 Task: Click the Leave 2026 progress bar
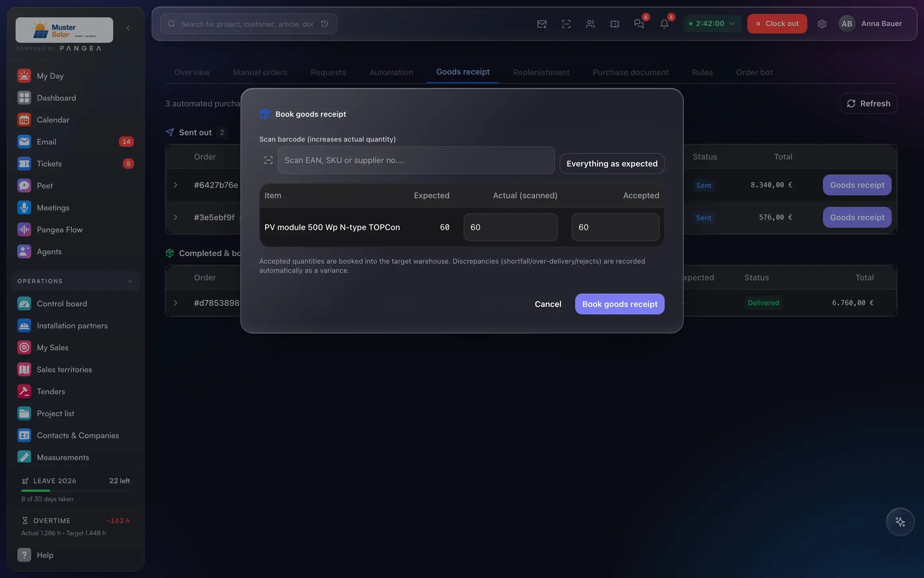coord(75,490)
